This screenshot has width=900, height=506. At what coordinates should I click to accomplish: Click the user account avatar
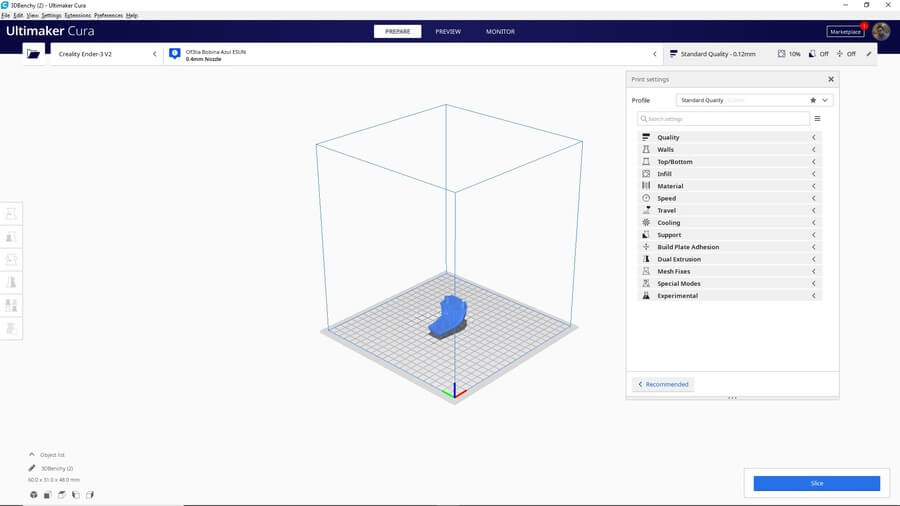tap(881, 31)
